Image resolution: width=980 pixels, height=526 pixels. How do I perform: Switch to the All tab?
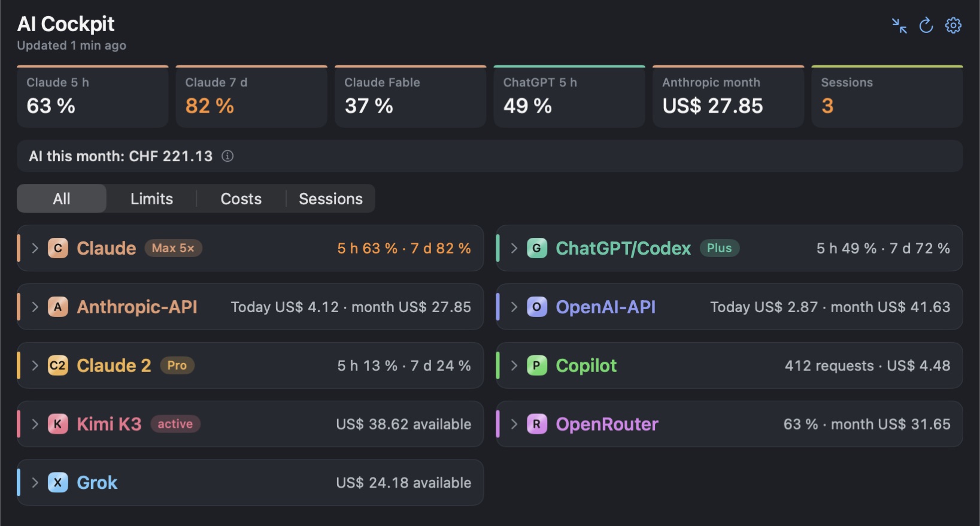[x=62, y=198]
